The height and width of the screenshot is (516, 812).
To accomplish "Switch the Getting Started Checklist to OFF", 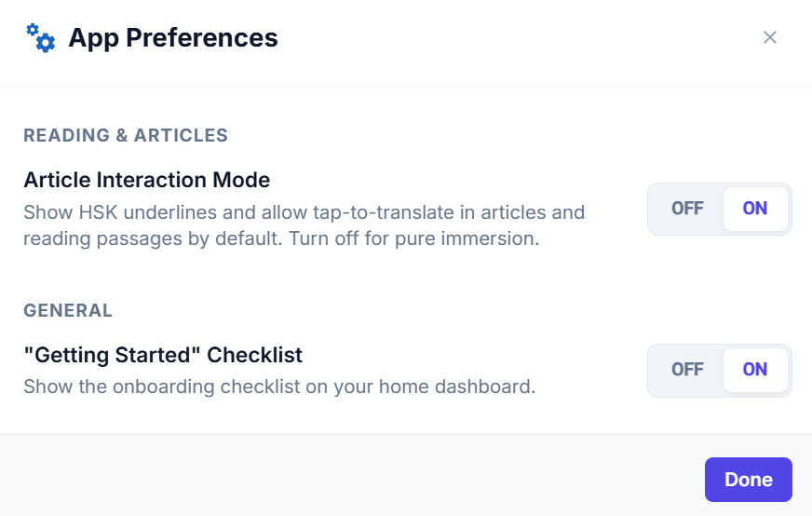I will (x=687, y=370).
